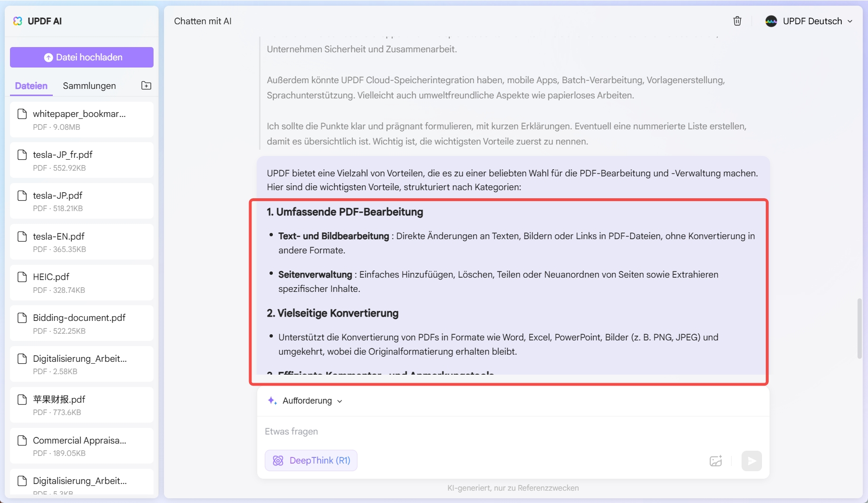
Task: Open HEIC.pdf file
Action: [82, 283]
